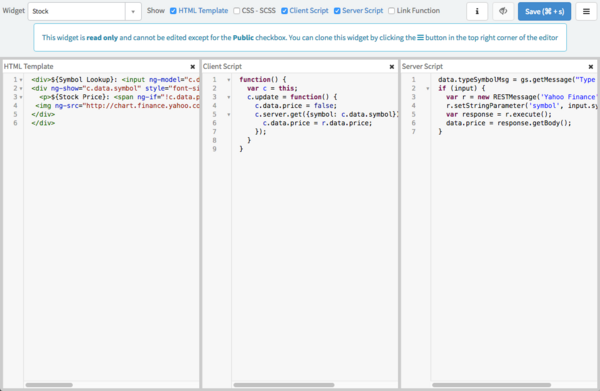Click the menu icon inside the notice banner
Image resolution: width=600 pixels, height=391 pixels.
click(420, 37)
